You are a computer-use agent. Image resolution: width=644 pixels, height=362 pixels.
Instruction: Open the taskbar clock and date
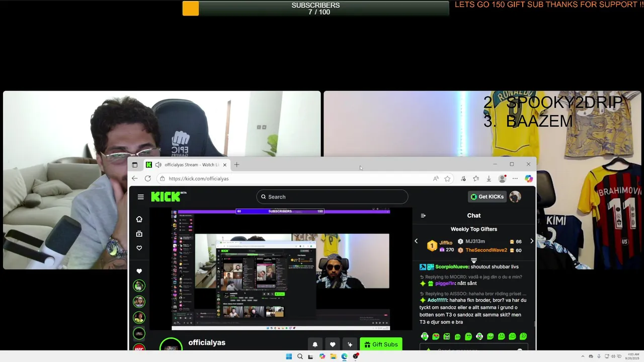click(633, 356)
